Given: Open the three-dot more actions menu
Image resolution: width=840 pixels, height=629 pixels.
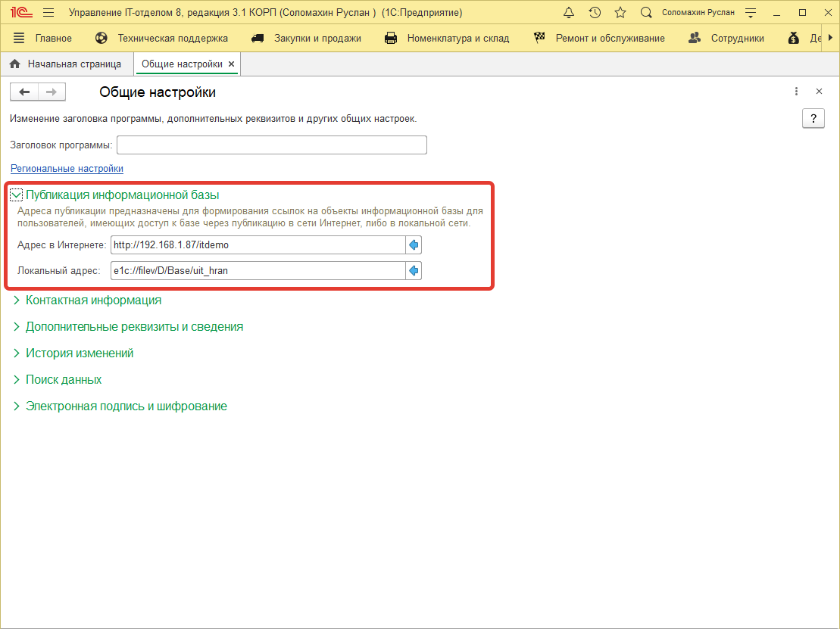Looking at the screenshot, I should [x=796, y=92].
